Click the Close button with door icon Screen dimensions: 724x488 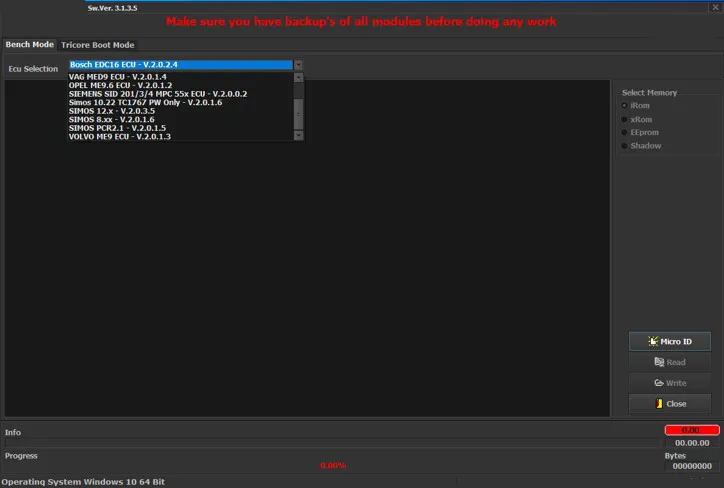pos(670,404)
